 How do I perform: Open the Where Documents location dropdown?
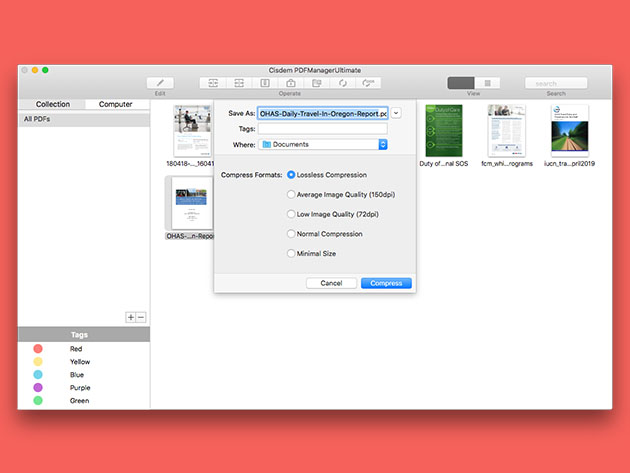323,145
